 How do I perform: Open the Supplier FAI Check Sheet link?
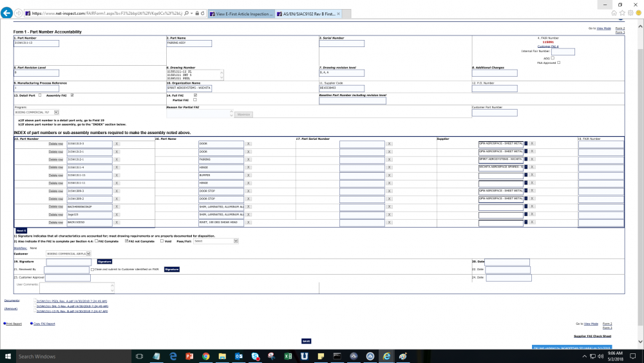[x=592, y=336]
